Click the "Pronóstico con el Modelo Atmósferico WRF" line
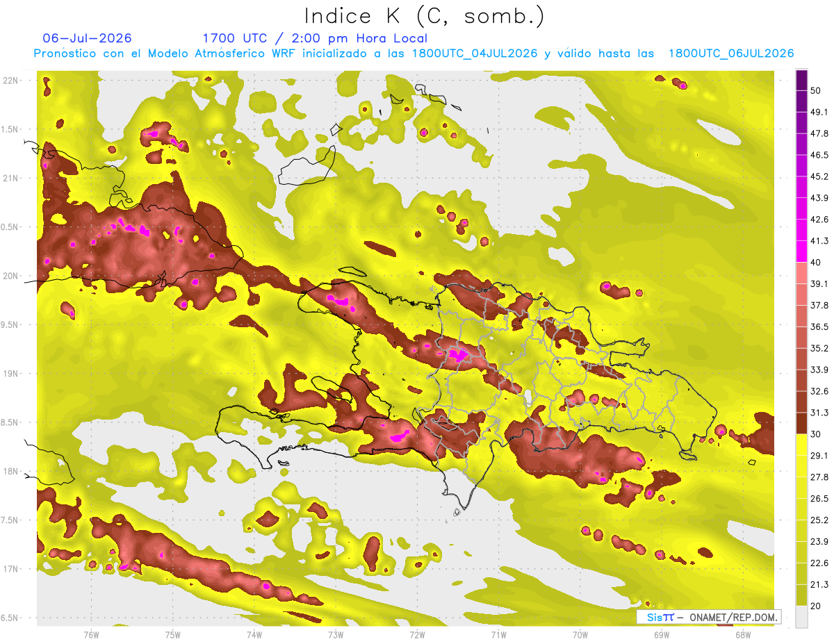 pos(414,53)
